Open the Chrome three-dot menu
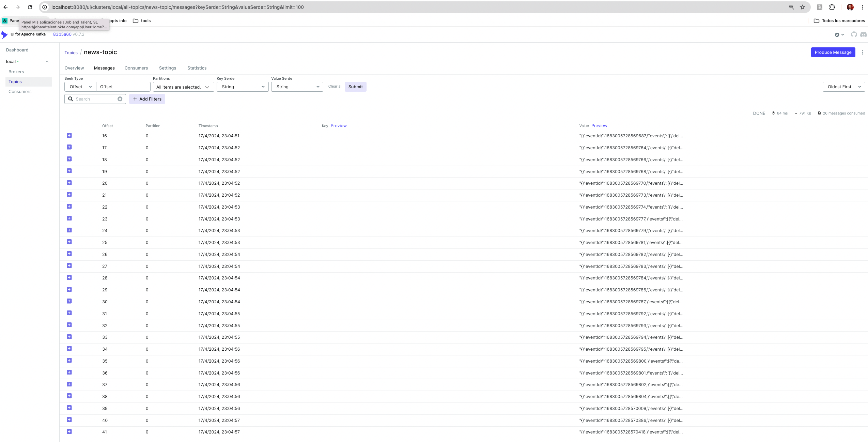The width and height of the screenshot is (868, 442). (863, 7)
